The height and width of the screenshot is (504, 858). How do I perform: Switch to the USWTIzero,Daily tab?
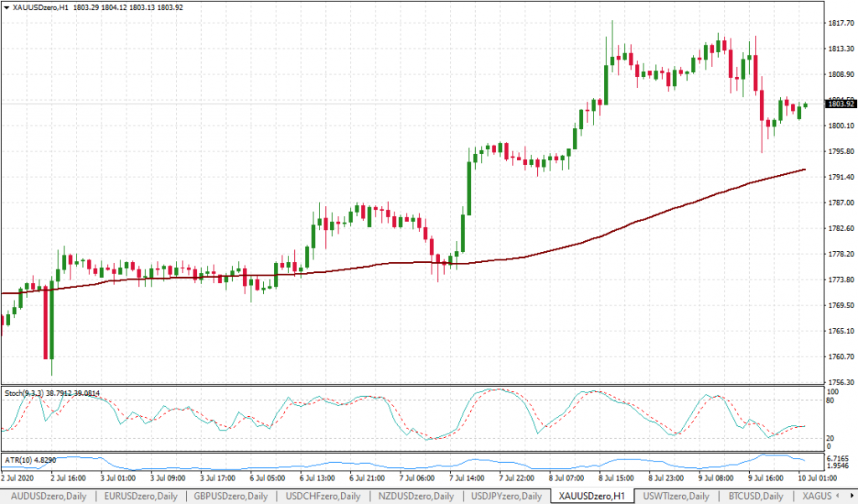(x=675, y=496)
